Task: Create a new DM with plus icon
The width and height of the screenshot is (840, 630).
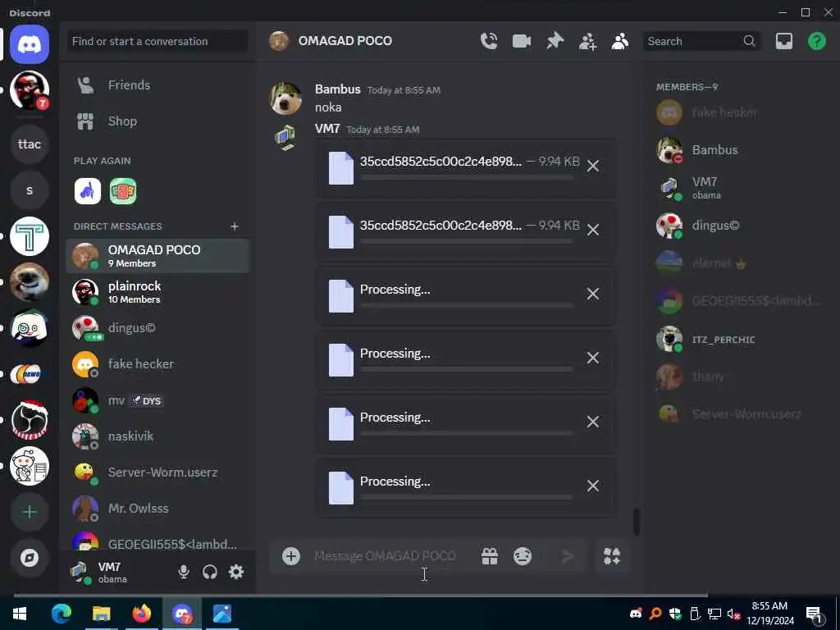Action: coord(234,226)
